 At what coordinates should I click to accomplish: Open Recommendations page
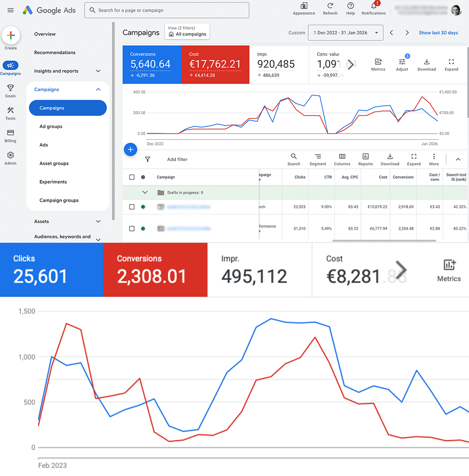click(55, 52)
